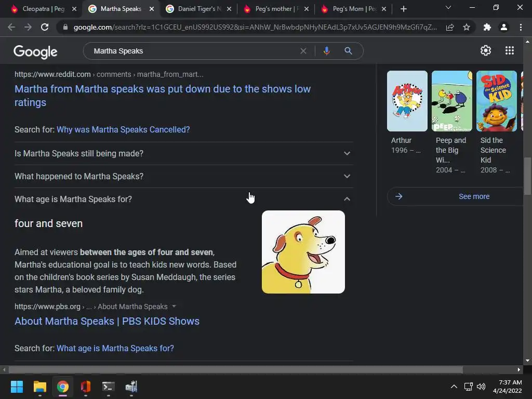Open Google quick settings gear
Screen dimensions: 532x399
pos(486,50)
